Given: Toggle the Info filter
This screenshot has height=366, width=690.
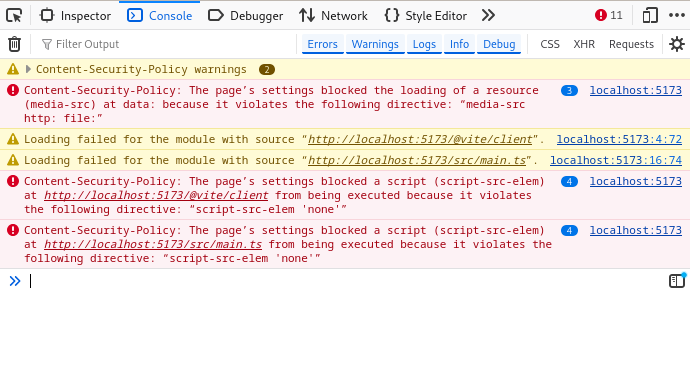Looking at the screenshot, I should pyautogui.click(x=459, y=44).
